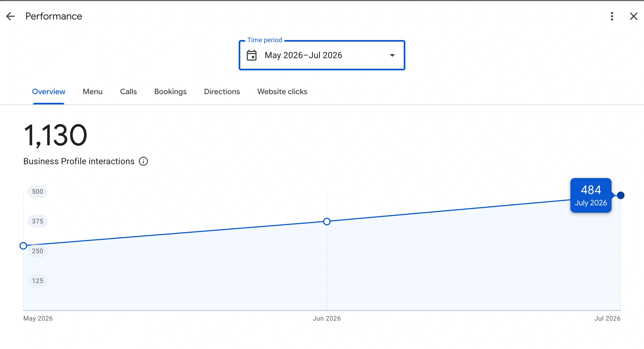This screenshot has height=349, width=644.
Task: Click the 250 y-axis label
Action: 38,251
